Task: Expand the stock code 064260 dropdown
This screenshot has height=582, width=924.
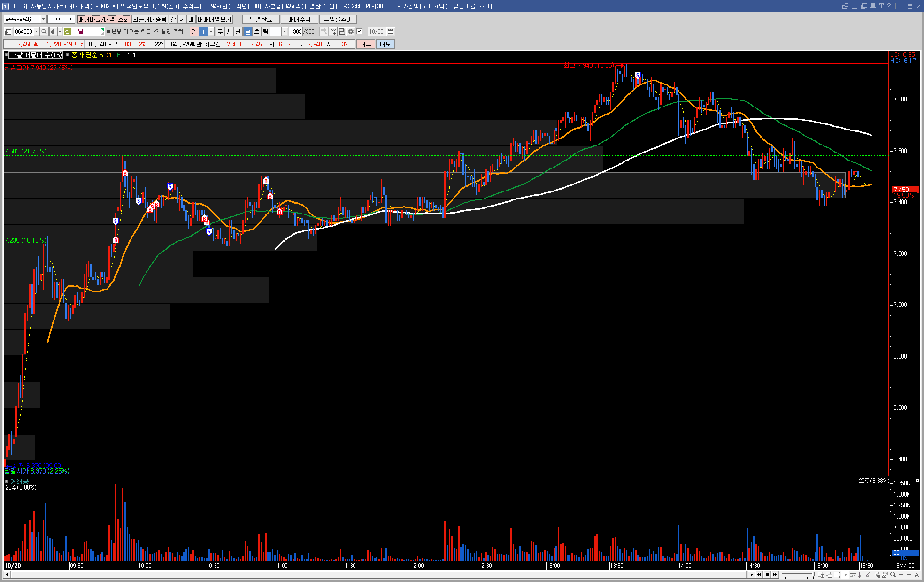Action: 36,31
